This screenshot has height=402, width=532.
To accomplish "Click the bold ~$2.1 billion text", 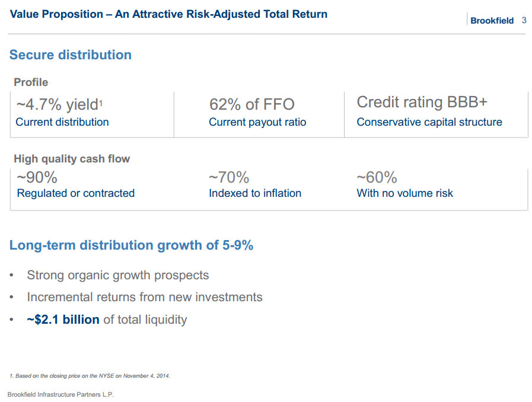I will (x=63, y=320).
